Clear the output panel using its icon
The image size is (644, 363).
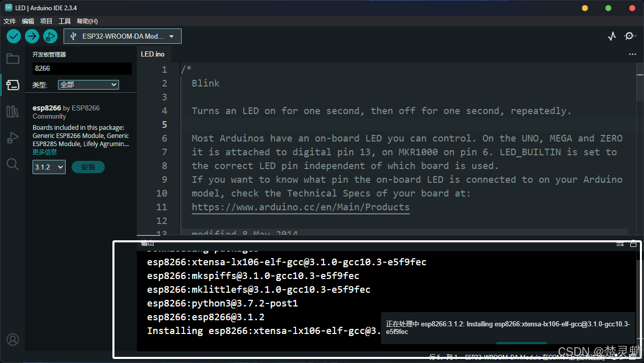(x=620, y=244)
